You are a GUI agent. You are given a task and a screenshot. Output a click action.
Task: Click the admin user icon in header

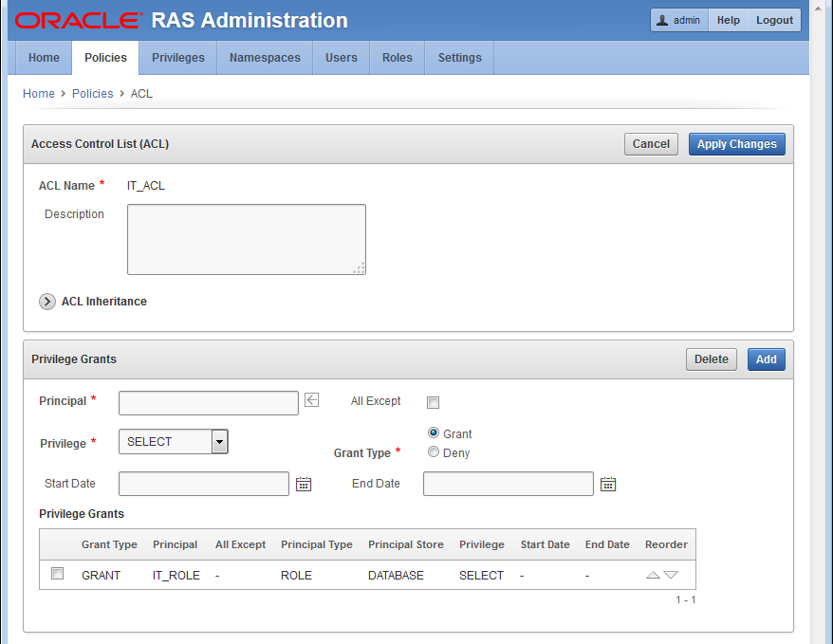pos(662,20)
